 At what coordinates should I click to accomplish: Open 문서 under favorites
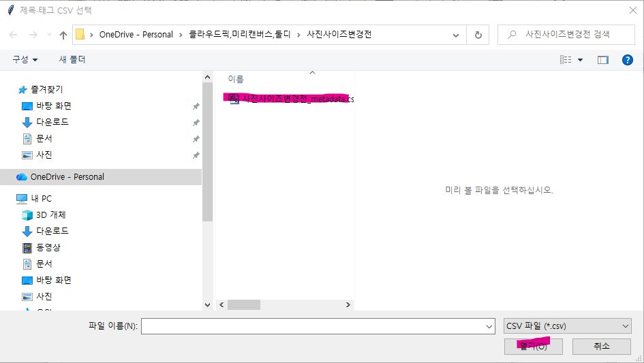(x=44, y=138)
